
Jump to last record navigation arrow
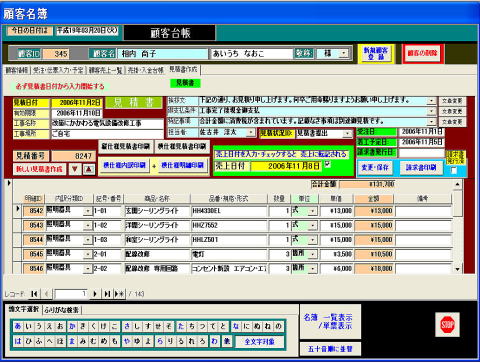[x=107, y=294]
